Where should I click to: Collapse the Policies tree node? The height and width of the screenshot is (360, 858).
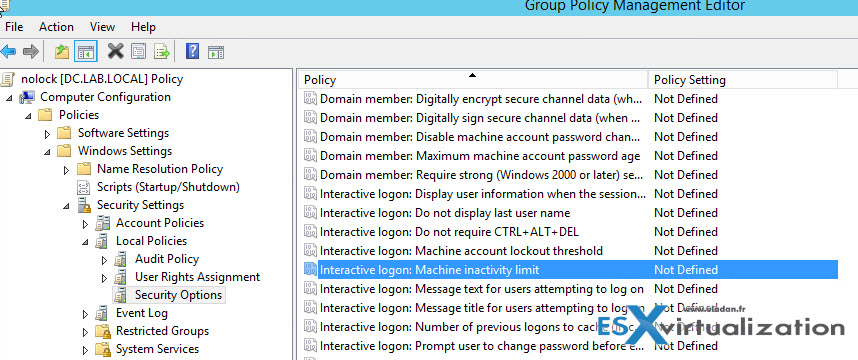coord(28,116)
